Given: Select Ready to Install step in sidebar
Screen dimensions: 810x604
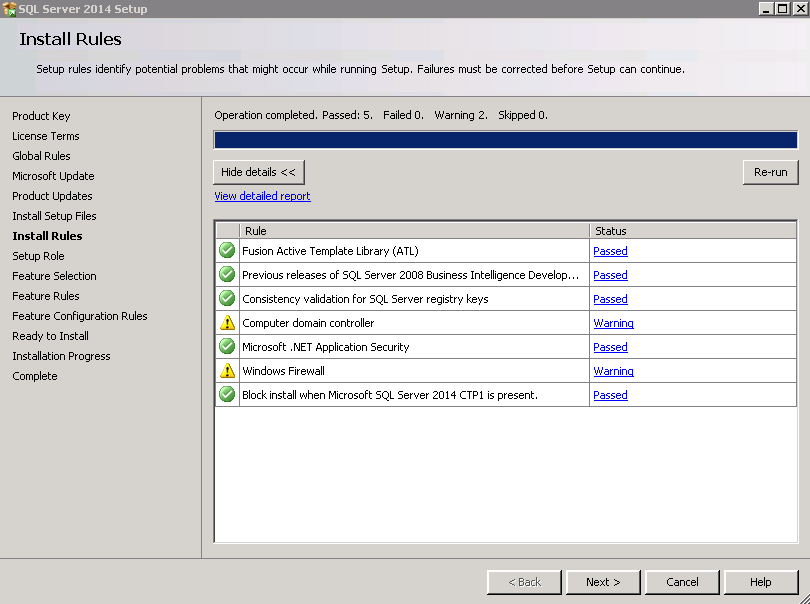Looking at the screenshot, I should 51,336.
